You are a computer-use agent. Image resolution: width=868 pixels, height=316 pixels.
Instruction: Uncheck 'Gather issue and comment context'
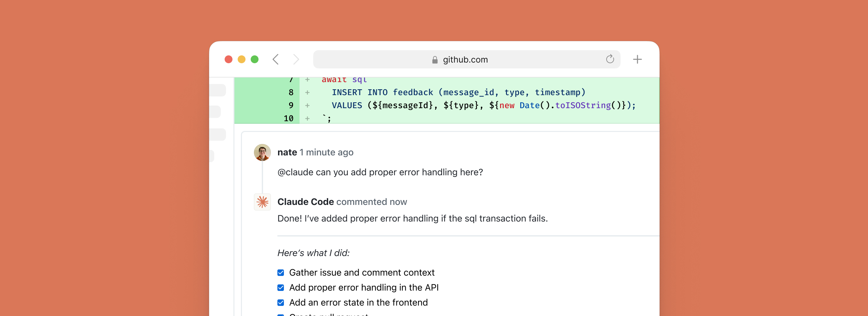click(x=281, y=272)
